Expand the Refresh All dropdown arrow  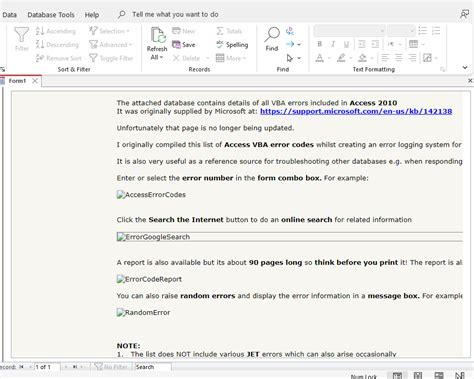pyautogui.click(x=161, y=57)
